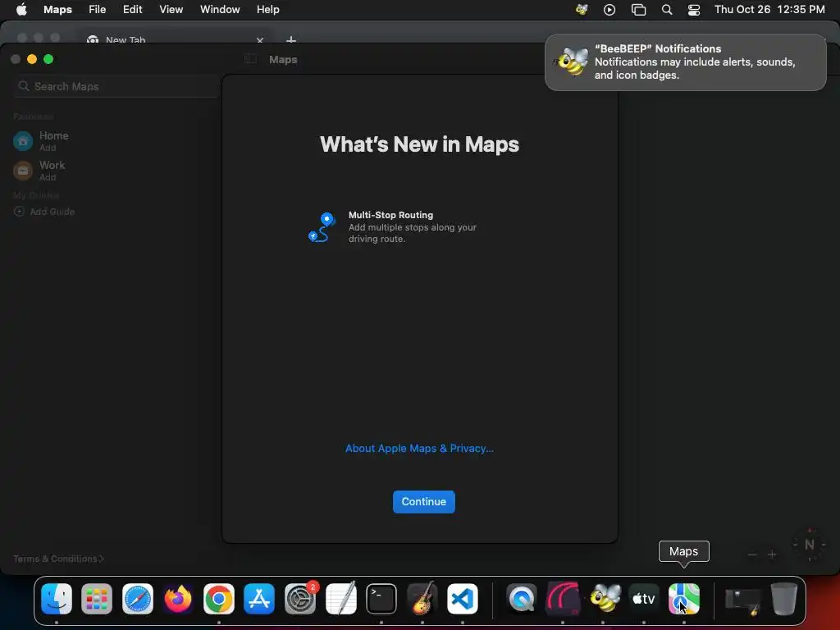Open the File menu
The width and height of the screenshot is (840, 630).
97,10
